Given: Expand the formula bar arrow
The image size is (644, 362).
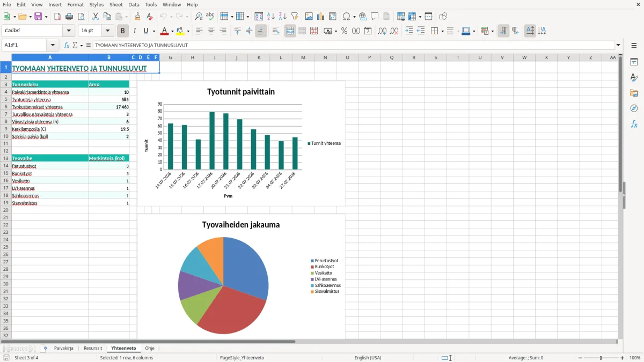Looking at the screenshot, I should [x=619, y=46].
